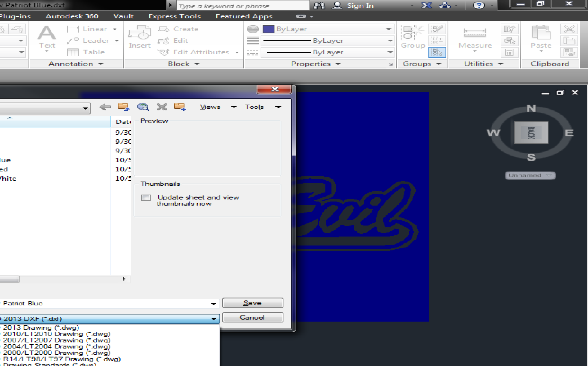Image resolution: width=588 pixels, height=366 pixels.
Task: Toggle Group Selection on/off button
Action: click(x=437, y=52)
